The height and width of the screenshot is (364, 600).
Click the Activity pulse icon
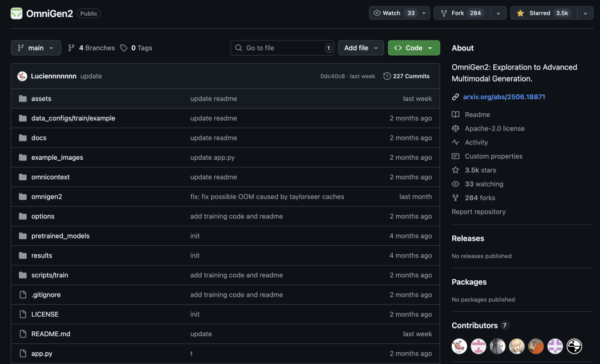456,142
